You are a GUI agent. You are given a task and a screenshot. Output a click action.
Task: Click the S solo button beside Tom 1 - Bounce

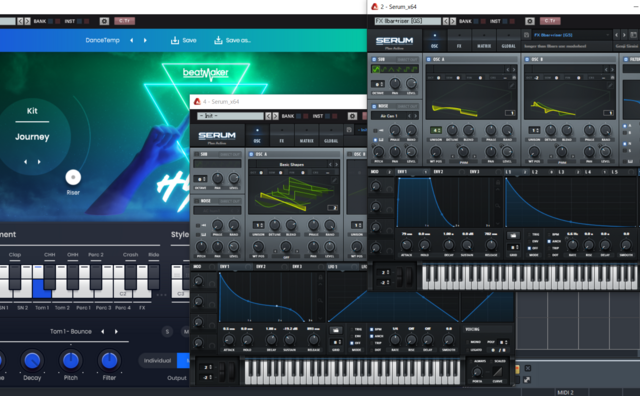[x=167, y=331]
